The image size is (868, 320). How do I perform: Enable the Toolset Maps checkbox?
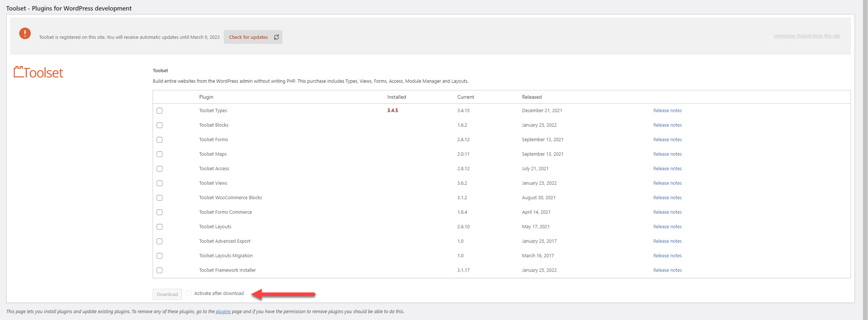pyautogui.click(x=160, y=154)
